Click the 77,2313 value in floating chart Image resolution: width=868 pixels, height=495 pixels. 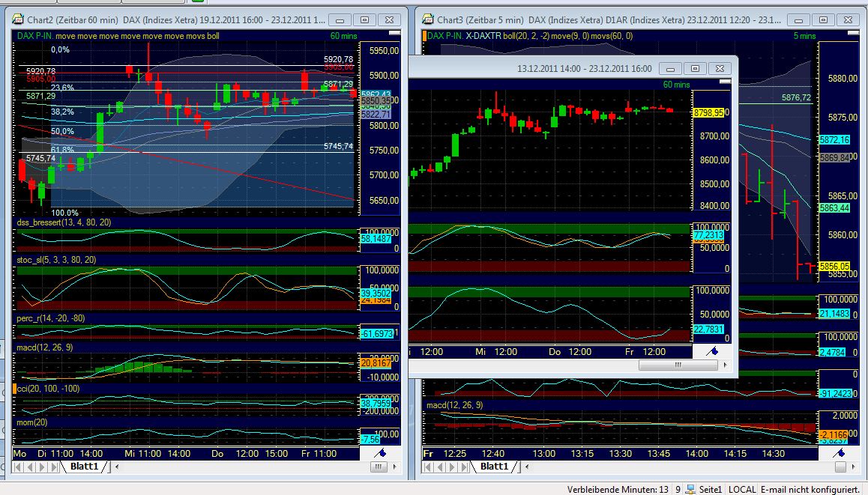pyautogui.click(x=708, y=235)
